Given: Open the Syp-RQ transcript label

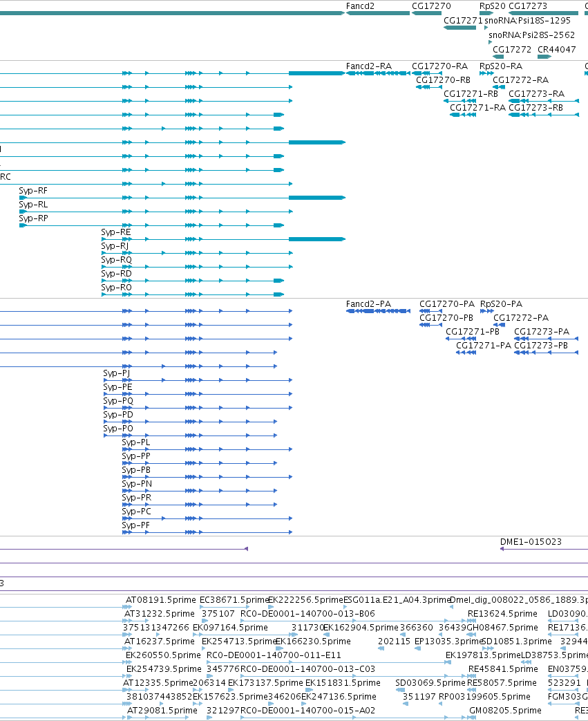Looking at the screenshot, I should click(116, 260).
